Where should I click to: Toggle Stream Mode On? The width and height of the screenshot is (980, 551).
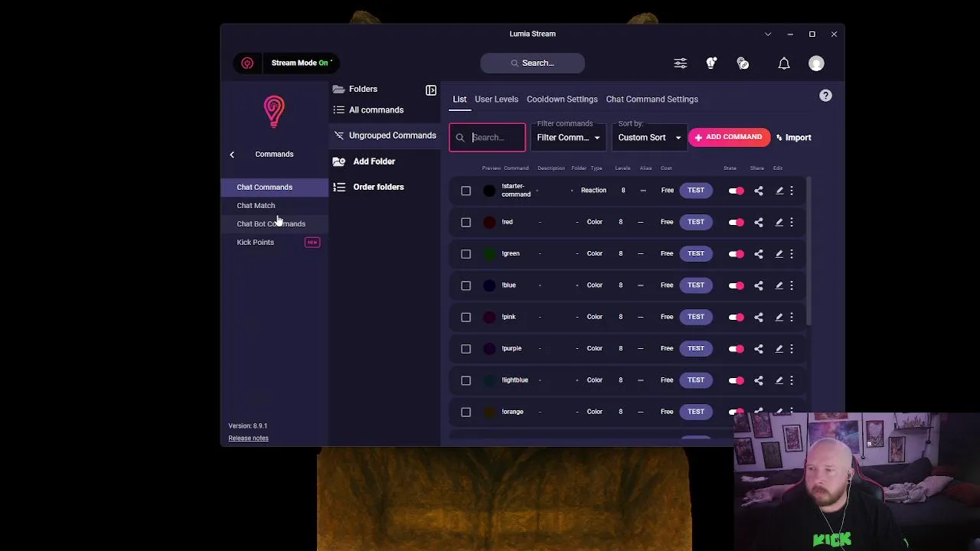(x=301, y=63)
